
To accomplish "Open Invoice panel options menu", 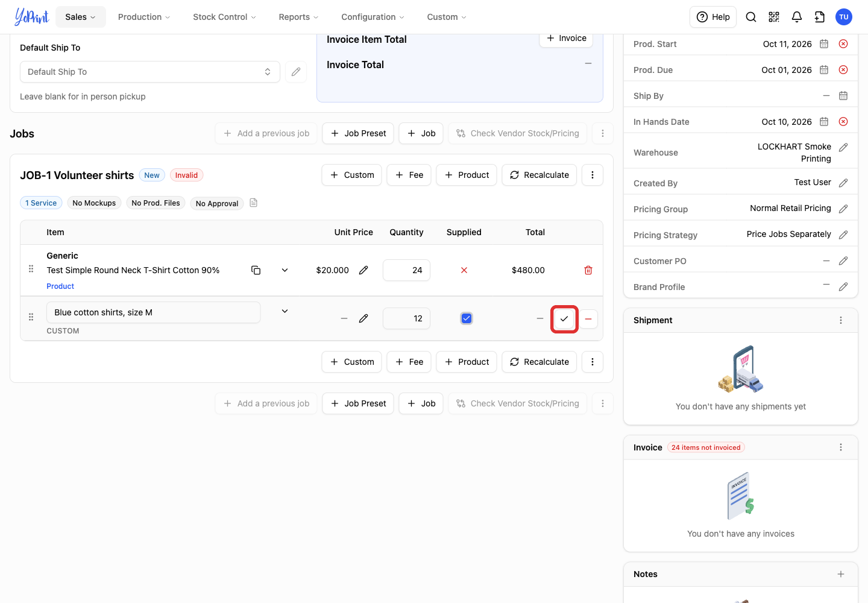I will coord(841,447).
